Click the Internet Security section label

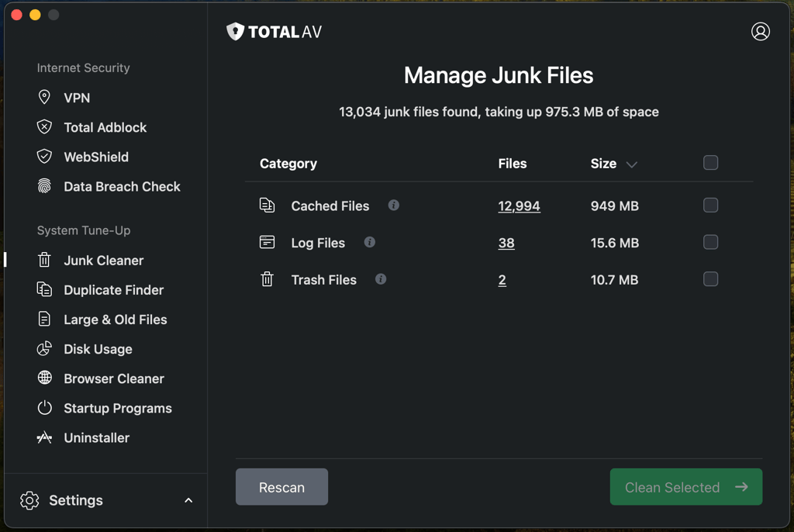(x=84, y=68)
